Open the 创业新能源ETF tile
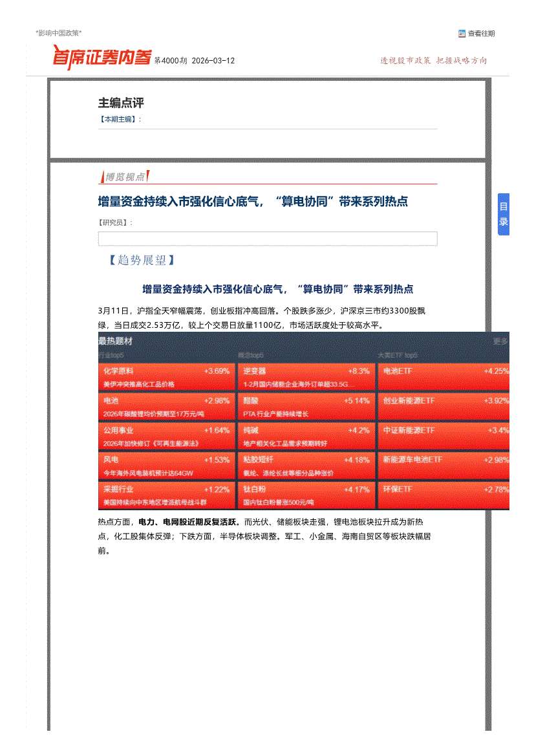This screenshot has width=534, height=756. click(445, 406)
